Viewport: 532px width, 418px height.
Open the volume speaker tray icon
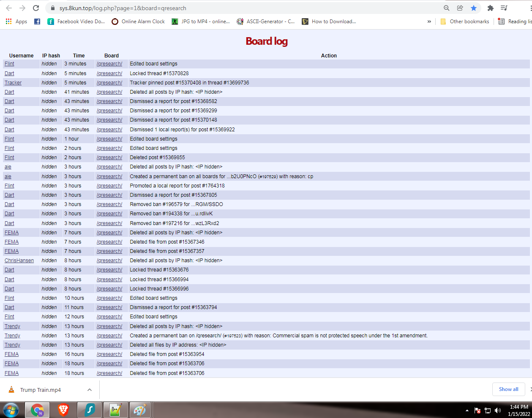coord(498,410)
